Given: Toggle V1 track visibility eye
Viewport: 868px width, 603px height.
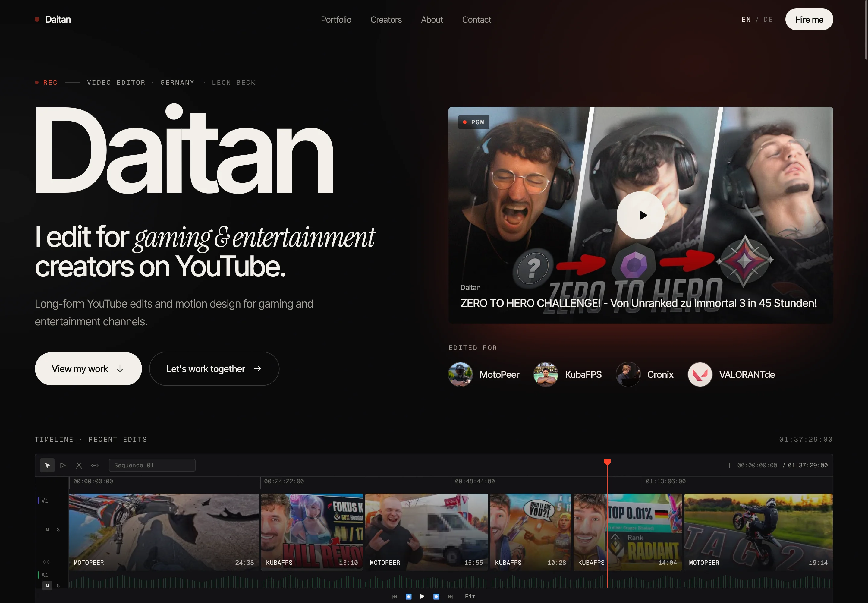Looking at the screenshot, I should [46, 562].
